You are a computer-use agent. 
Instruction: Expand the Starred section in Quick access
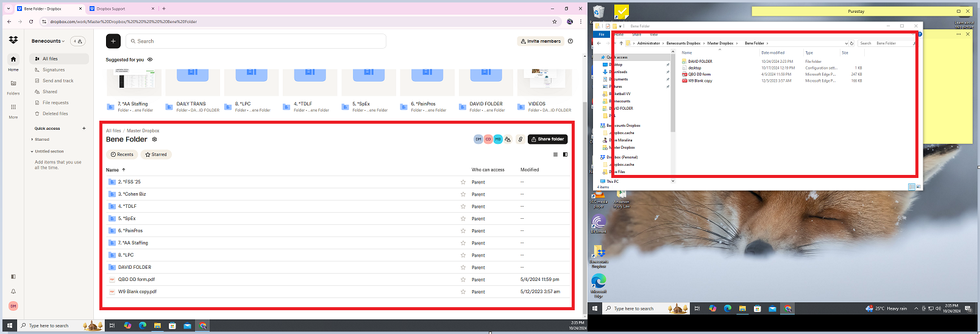point(32,140)
